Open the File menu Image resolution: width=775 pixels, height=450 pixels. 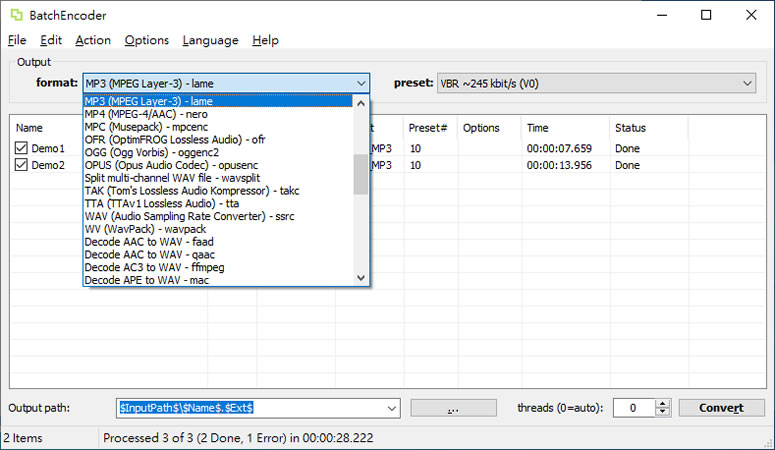(17, 40)
